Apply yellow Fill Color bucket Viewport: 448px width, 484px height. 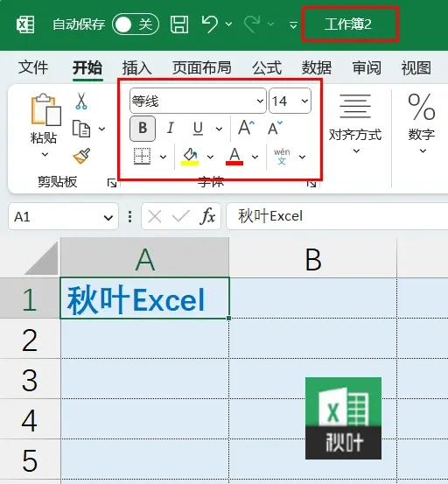click(190, 156)
